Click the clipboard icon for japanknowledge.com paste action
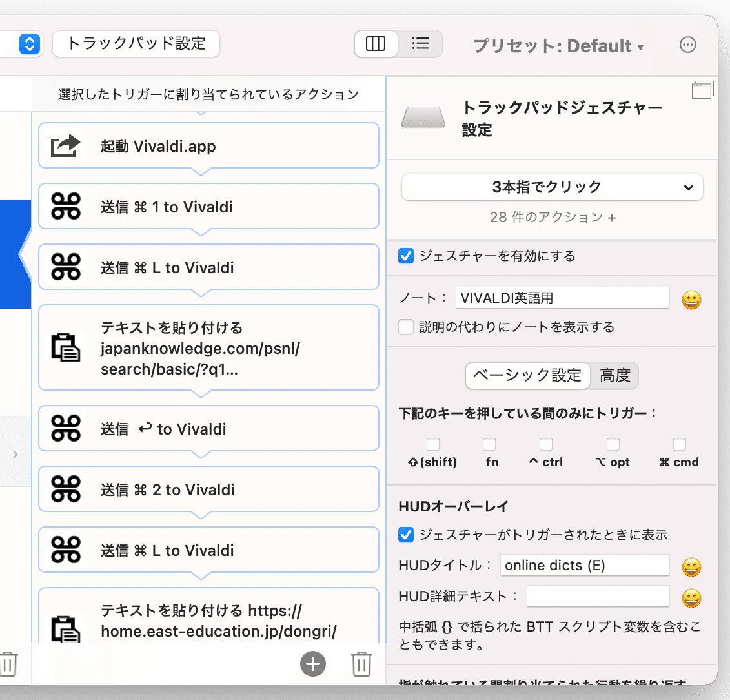Viewport: 730px width, 700px height. click(66, 347)
